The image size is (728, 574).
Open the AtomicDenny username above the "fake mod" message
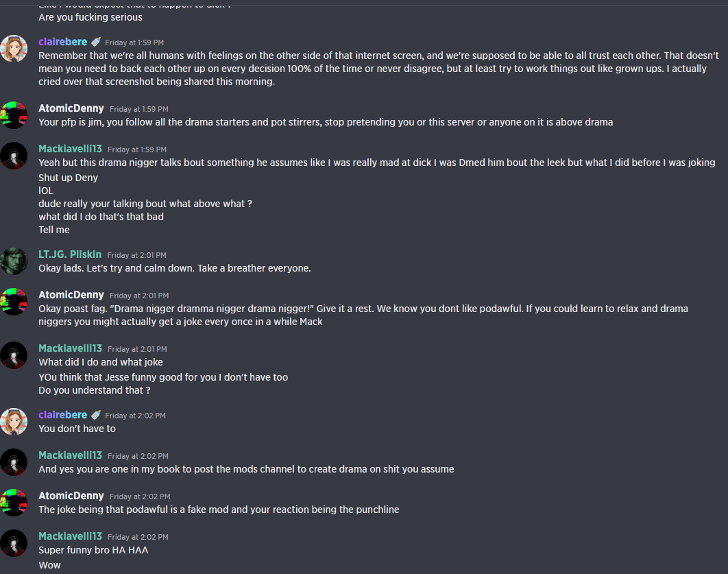tap(71, 496)
